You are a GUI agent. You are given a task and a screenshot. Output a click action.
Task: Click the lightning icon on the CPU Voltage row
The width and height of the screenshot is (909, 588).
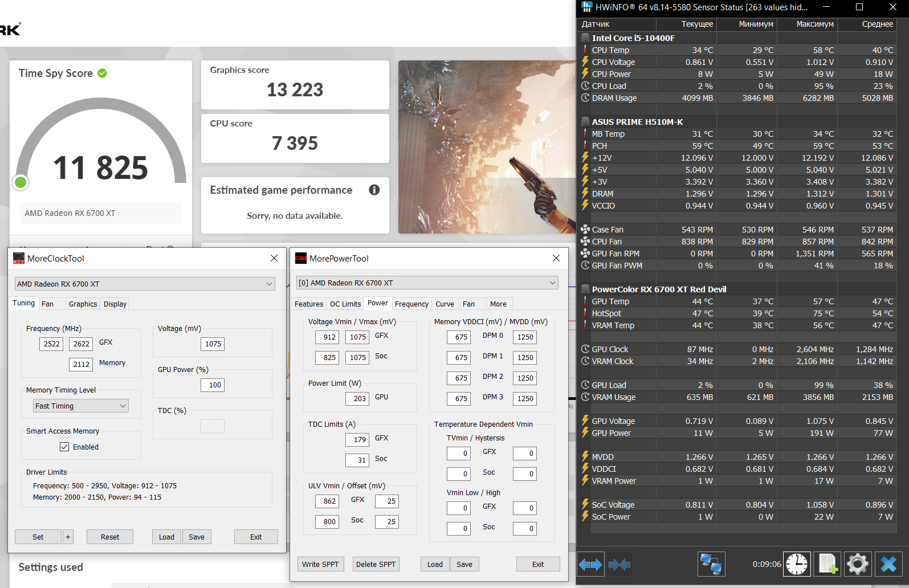(x=585, y=62)
